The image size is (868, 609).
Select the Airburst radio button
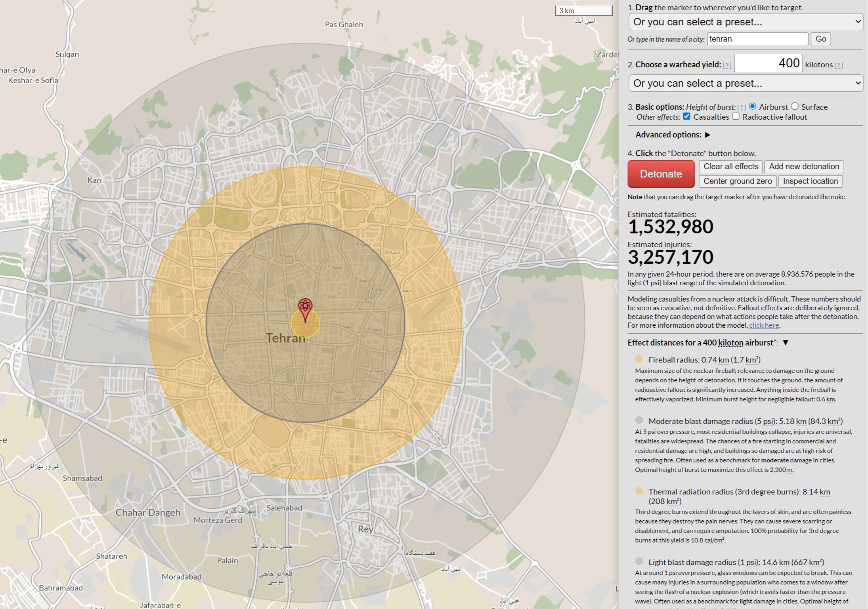click(752, 106)
